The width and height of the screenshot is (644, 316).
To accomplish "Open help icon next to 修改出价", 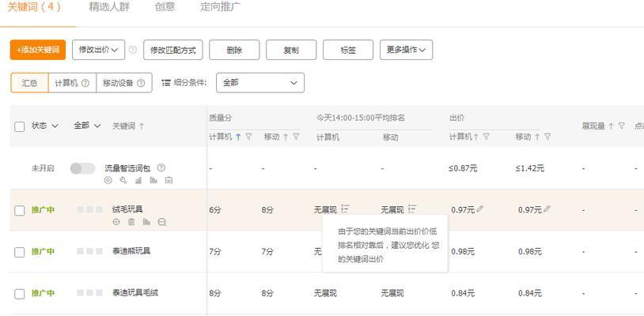I will coord(132,50).
